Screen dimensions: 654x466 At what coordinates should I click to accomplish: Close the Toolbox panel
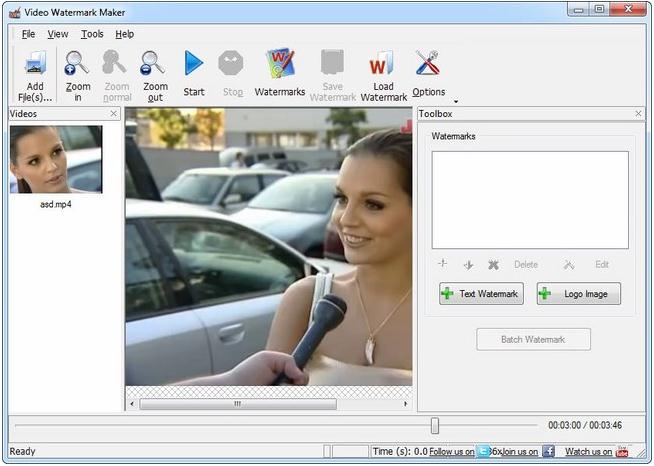click(x=638, y=113)
